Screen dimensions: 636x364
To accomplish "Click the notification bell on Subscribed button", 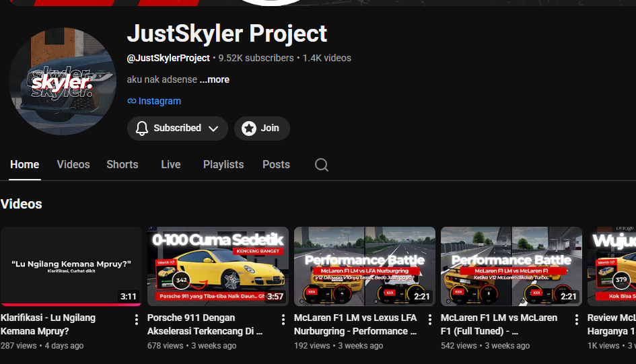I will pos(141,129).
